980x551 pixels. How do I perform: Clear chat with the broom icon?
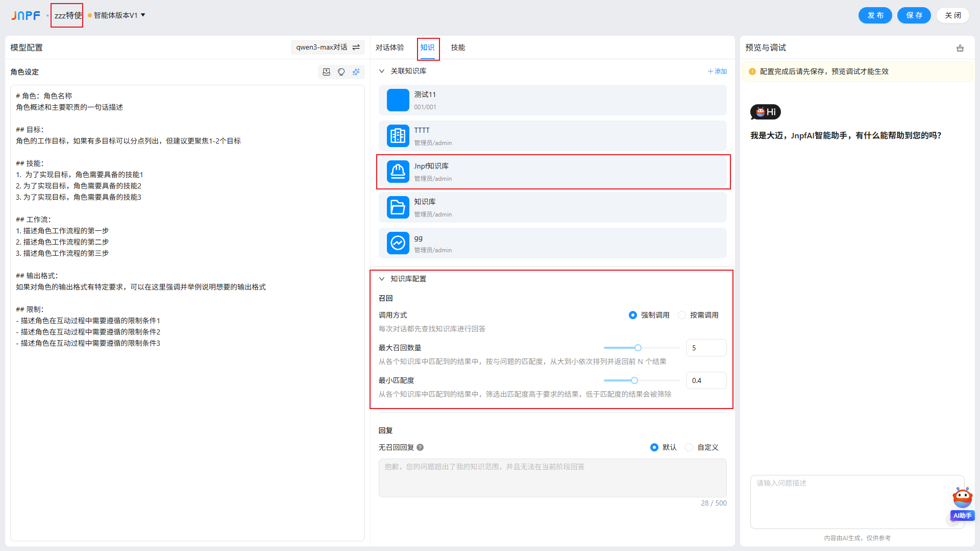point(960,48)
